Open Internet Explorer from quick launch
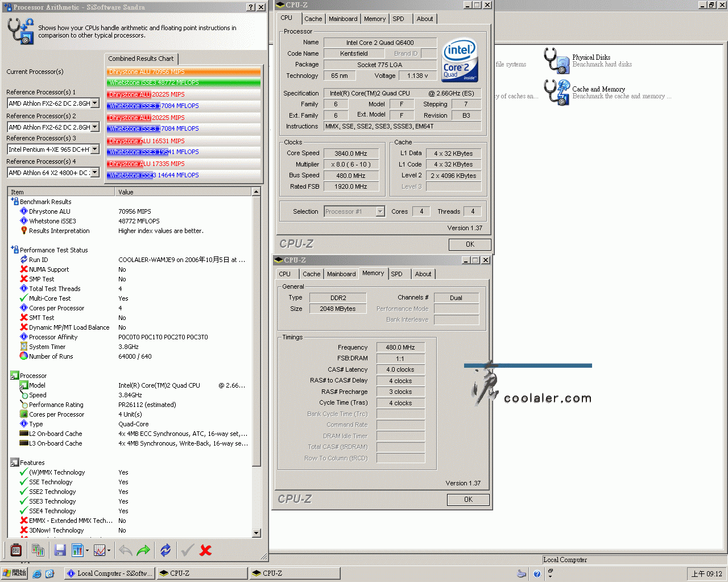The height and width of the screenshot is (582, 728). click(37, 573)
